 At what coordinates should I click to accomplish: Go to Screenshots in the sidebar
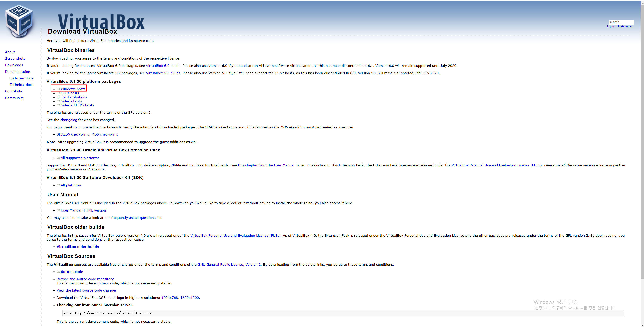click(15, 58)
